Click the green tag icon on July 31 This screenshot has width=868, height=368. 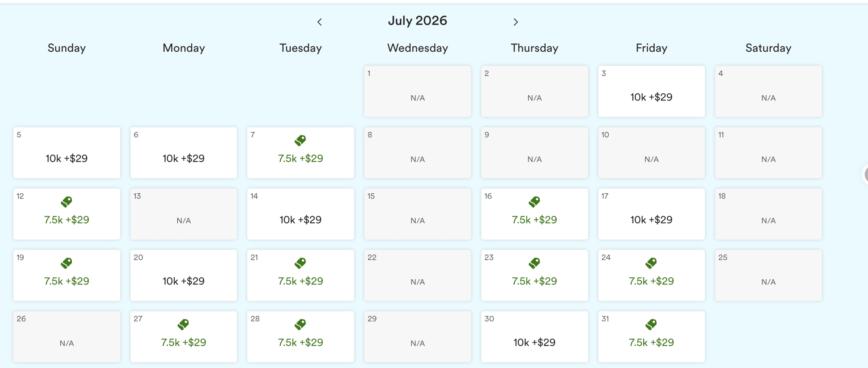coord(651,324)
